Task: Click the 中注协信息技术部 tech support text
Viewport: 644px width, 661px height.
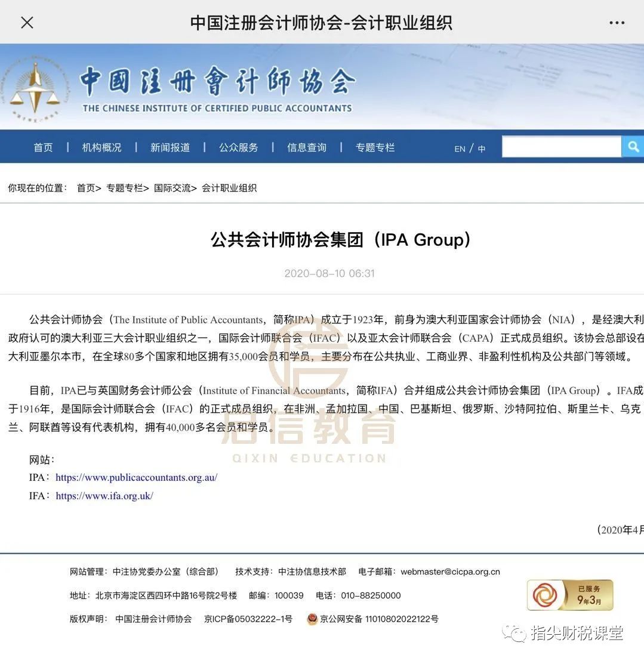Action: [x=312, y=572]
